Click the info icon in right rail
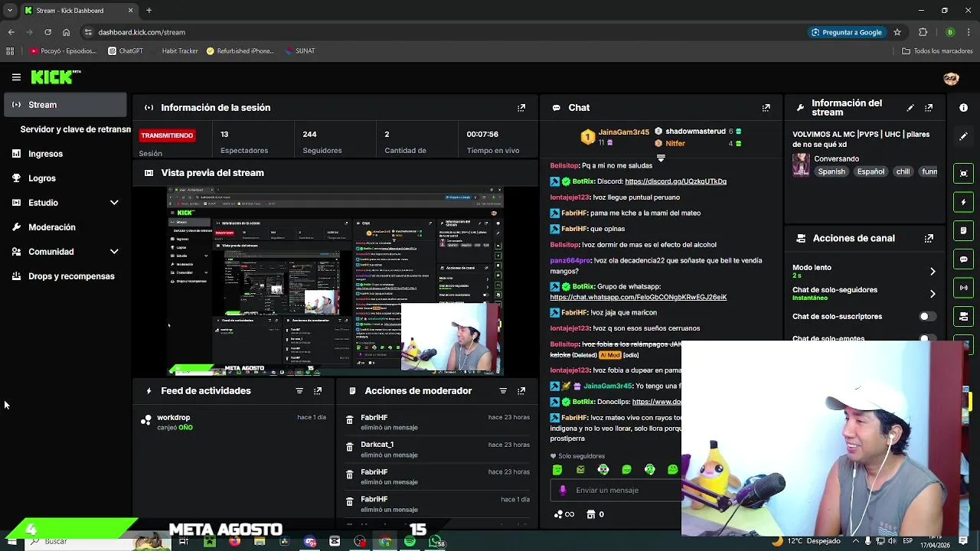Viewport: 980px width, 551px height. point(963,108)
